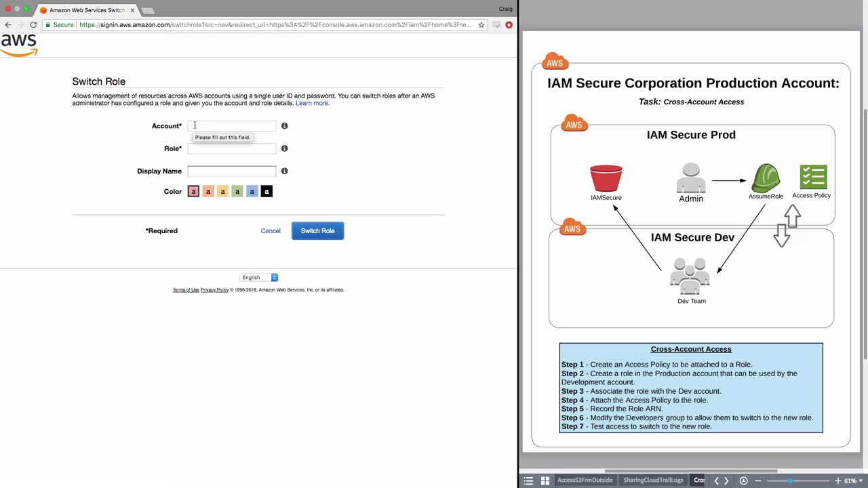Open the page grid view in diagram app
Viewport: 868px width, 488px height.
[545, 481]
